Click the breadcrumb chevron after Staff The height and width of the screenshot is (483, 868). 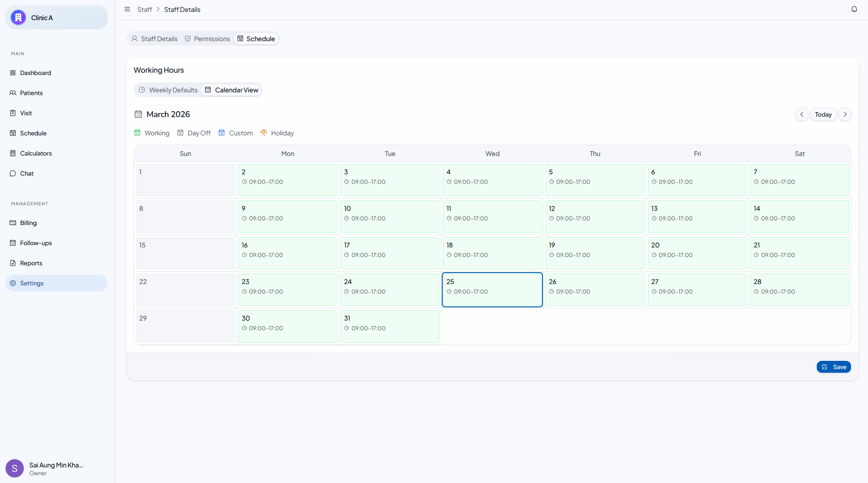(158, 10)
